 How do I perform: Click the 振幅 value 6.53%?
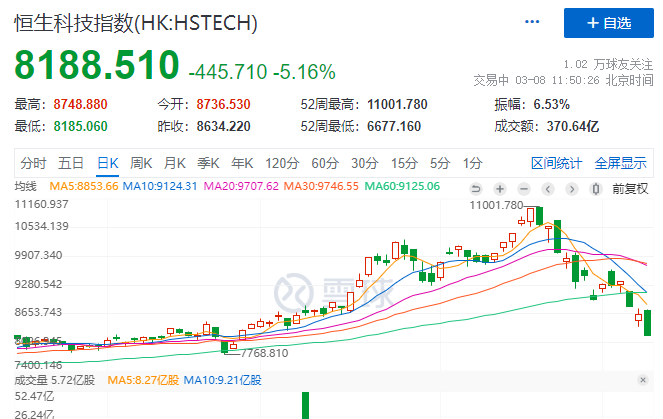click(x=551, y=104)
